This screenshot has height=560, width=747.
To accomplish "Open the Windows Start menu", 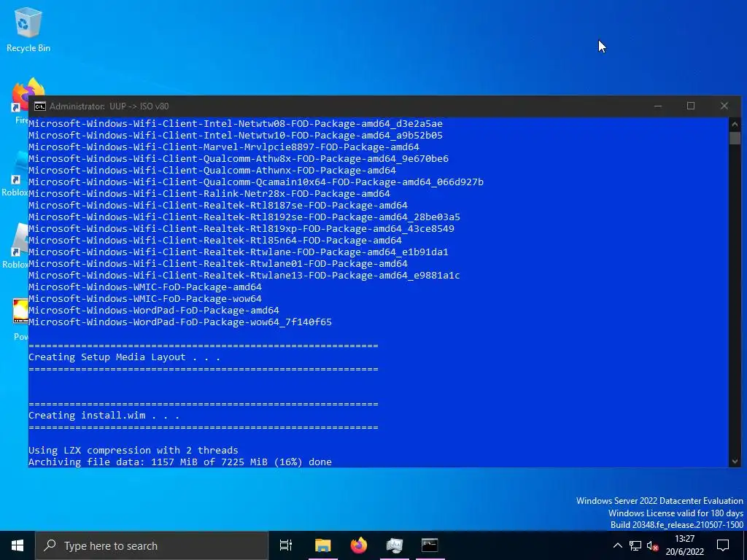I will [x=18, y=545].
